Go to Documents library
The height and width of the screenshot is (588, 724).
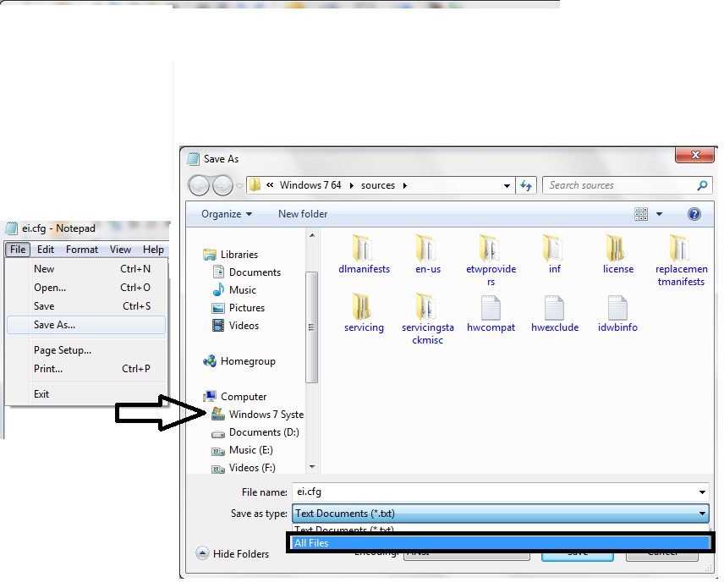tap(246, 272)
